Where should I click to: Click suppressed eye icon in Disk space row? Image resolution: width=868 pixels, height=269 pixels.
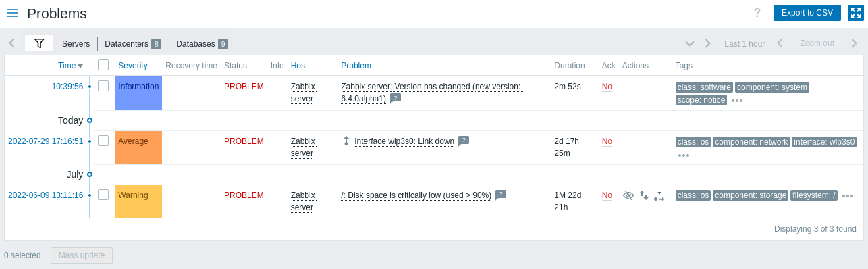pos(628,195)
